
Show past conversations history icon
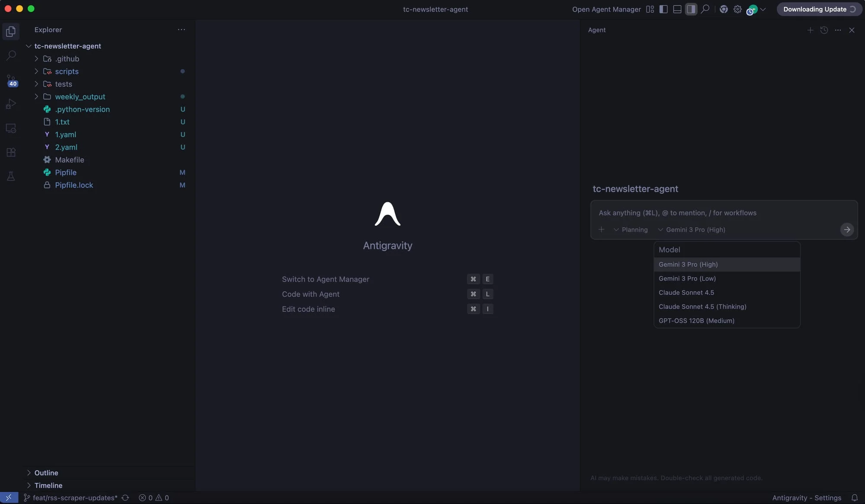824,30
